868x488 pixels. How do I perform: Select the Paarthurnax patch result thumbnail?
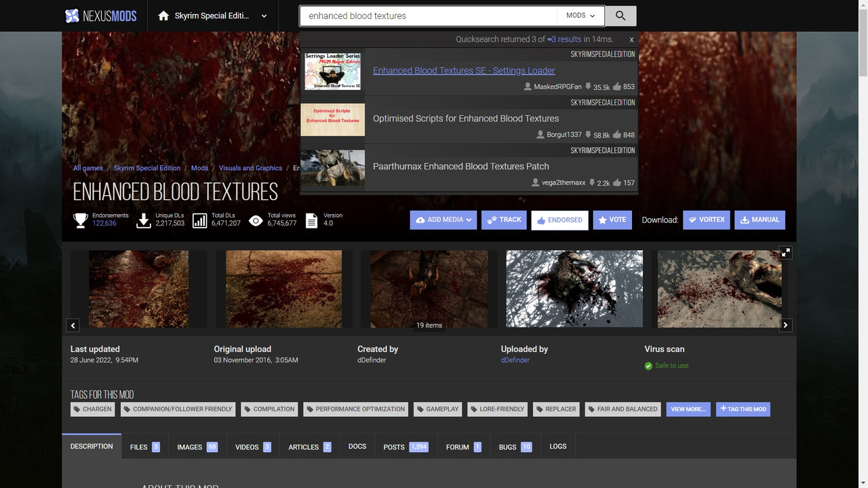click(x=333, y=167)
